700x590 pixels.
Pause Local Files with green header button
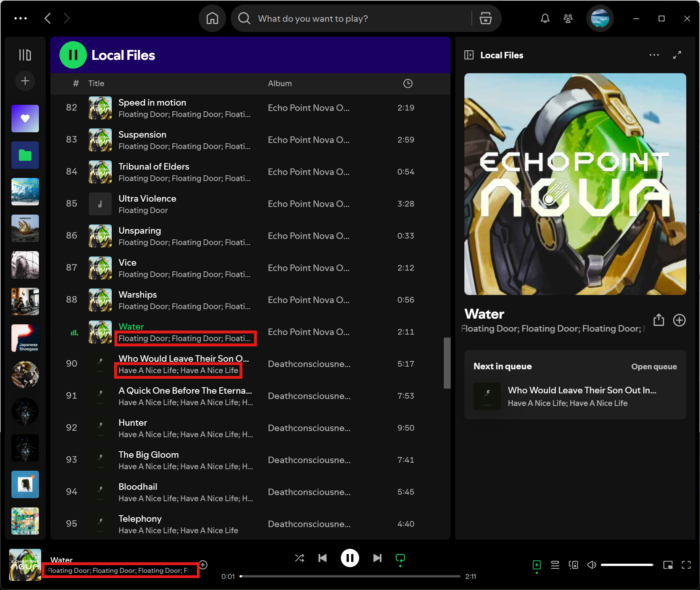(x=73, y=55)
